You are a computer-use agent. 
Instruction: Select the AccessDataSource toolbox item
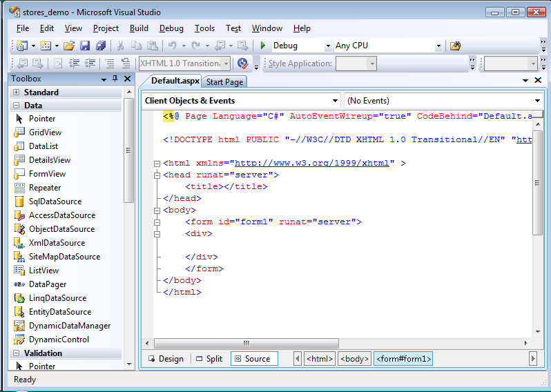(55, 215)
